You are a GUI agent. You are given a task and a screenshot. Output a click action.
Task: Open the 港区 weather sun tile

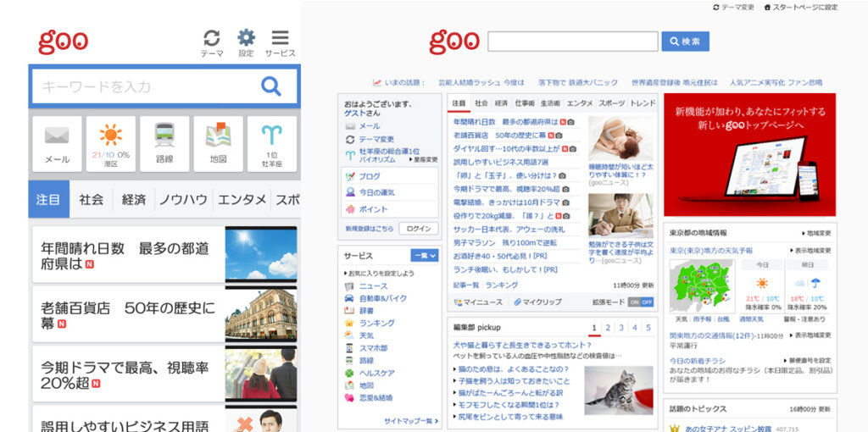[x=111, y=144]
